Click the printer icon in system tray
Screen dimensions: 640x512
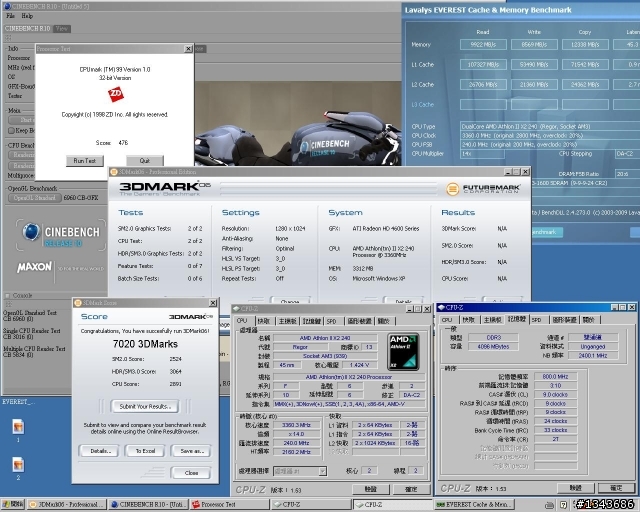549,505
